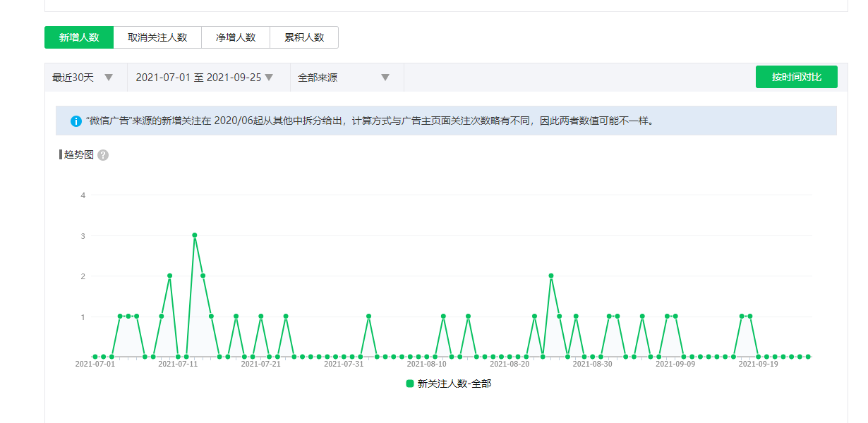Click the last data point at chart's right end
The image size is (868, 423).
point(808,357)
